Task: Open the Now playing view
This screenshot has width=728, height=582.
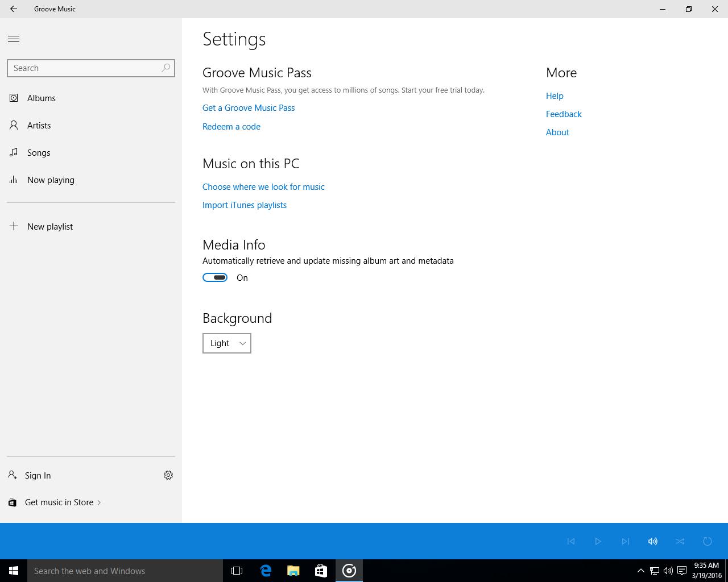Action: tap(91, 180)
